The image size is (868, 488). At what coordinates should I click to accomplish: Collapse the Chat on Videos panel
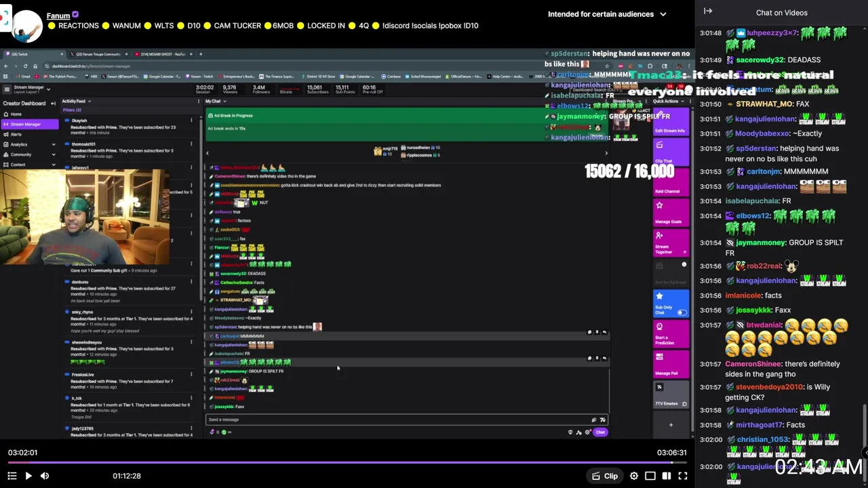(708, 11)
